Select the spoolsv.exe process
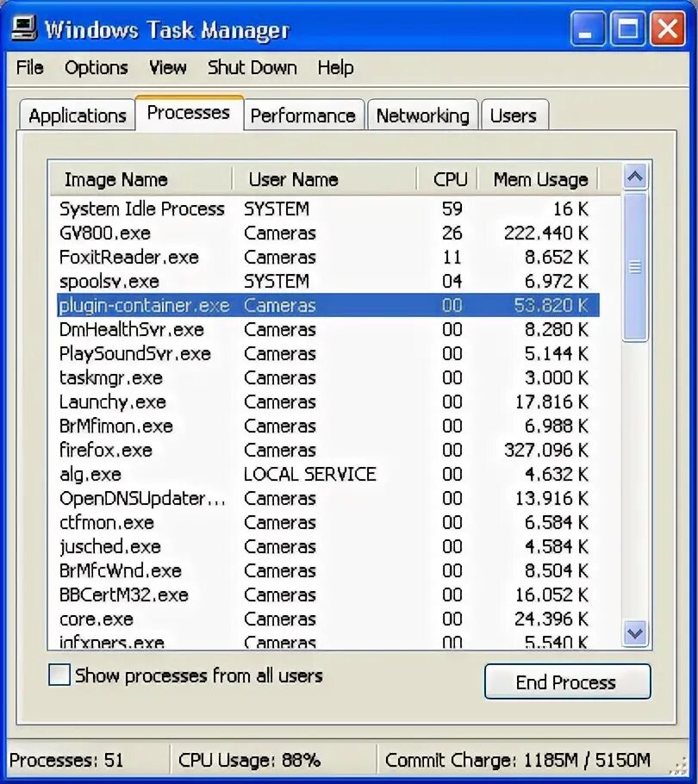This screenshot has height=784, width=698. pyautogui.click(x=328, y=281)
